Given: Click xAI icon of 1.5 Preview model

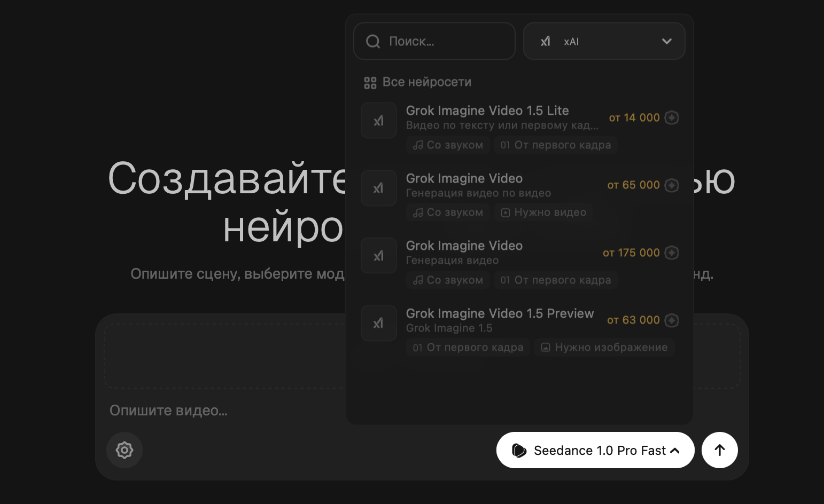Looking at the screenshot, I should [379, 323].
